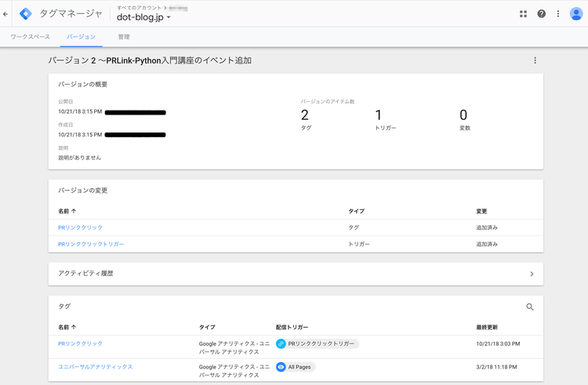Open the user account avatar

(576, 14)
